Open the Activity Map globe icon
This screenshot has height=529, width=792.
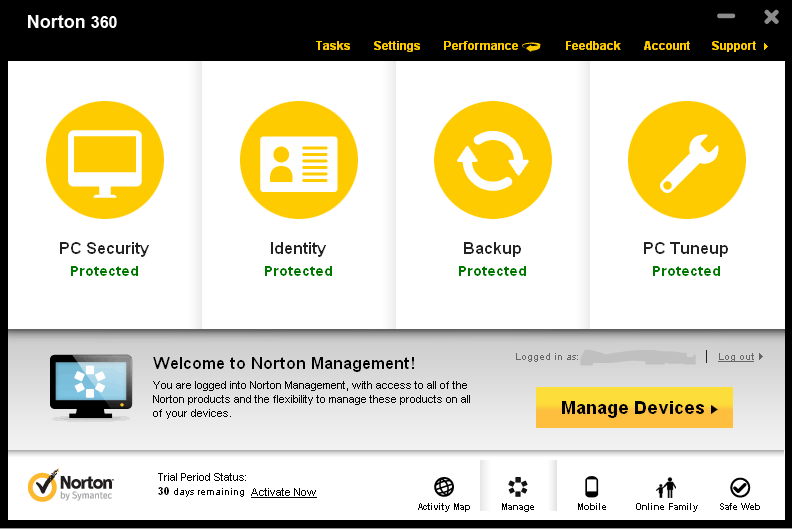pos(443,487)
